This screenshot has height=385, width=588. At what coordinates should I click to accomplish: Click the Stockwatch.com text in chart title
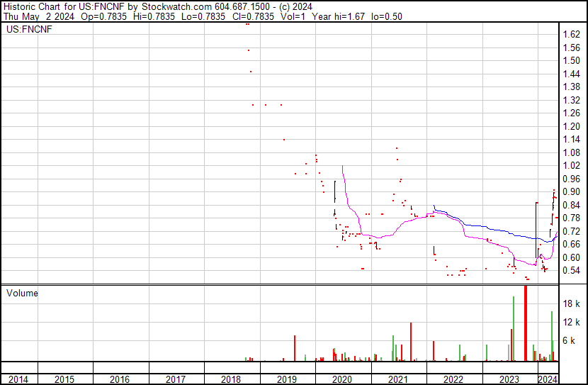coord(176,7)
